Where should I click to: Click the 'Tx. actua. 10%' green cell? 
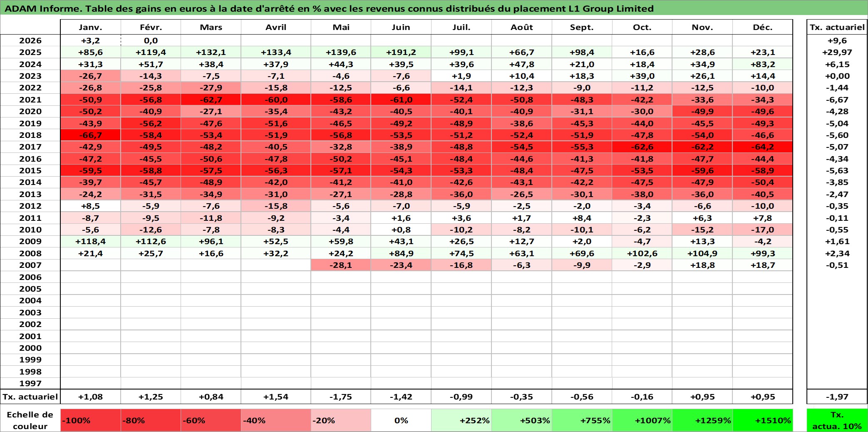(837, 420)
